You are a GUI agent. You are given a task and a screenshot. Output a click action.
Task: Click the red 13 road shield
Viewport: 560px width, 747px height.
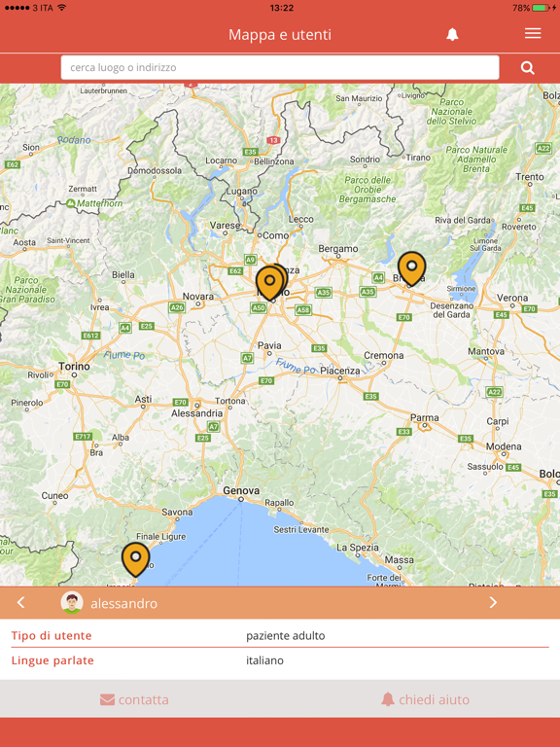[x=273, y=140]
